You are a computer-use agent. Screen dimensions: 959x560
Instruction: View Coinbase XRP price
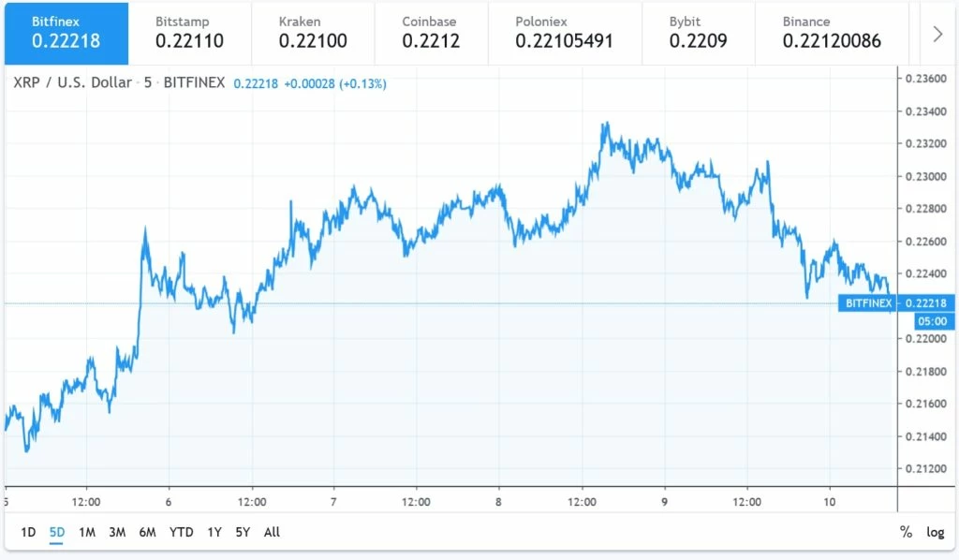click(x=431, y=34)
